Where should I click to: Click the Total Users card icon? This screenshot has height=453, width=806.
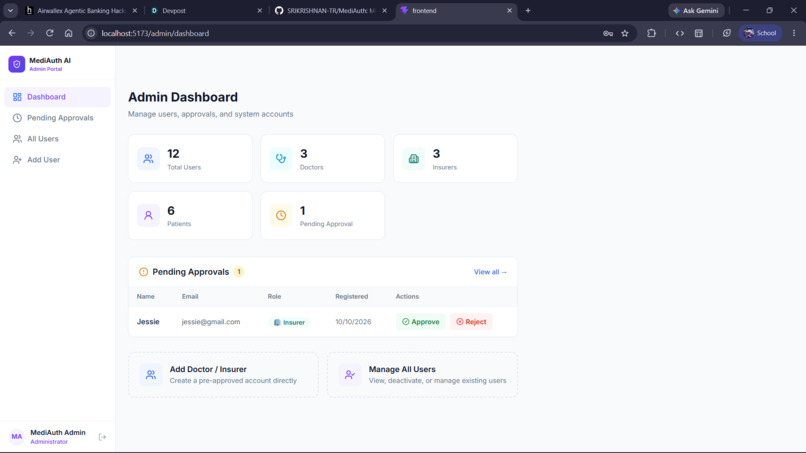pyautogui.click(x=148, y=158)
